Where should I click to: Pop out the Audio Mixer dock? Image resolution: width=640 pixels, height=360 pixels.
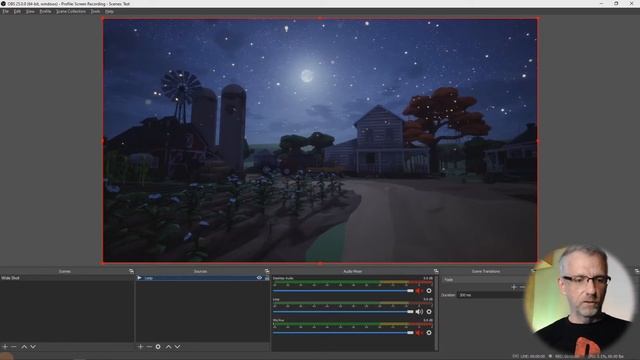(436, 271)
